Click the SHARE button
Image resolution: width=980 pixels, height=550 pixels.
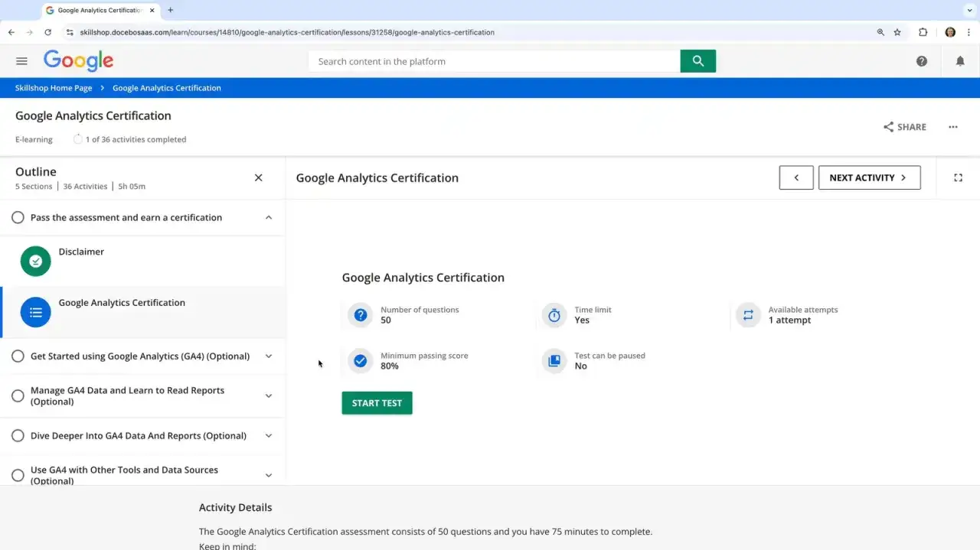(x=904, y=127)
